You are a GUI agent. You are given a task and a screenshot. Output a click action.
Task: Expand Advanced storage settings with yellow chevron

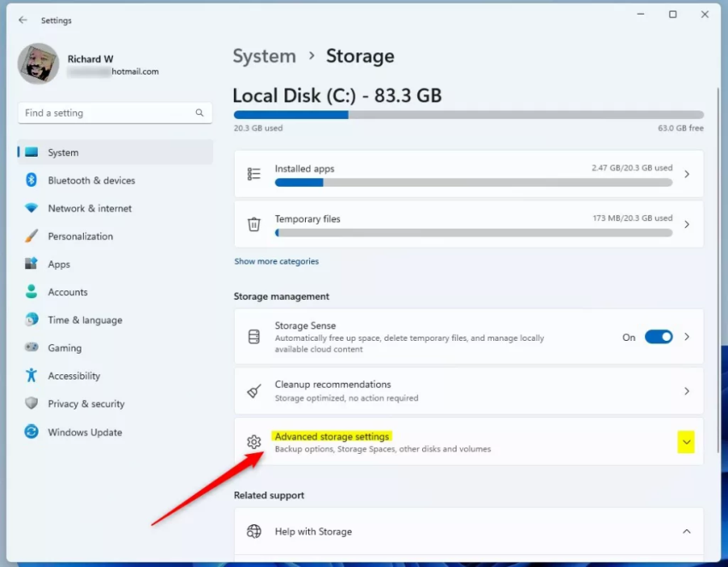point(686,442)
